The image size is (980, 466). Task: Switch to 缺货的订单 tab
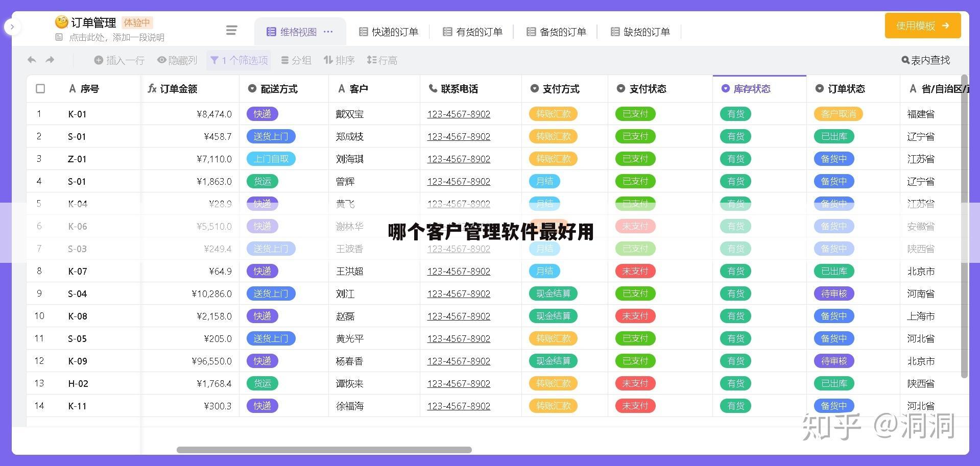click(640, 32)
